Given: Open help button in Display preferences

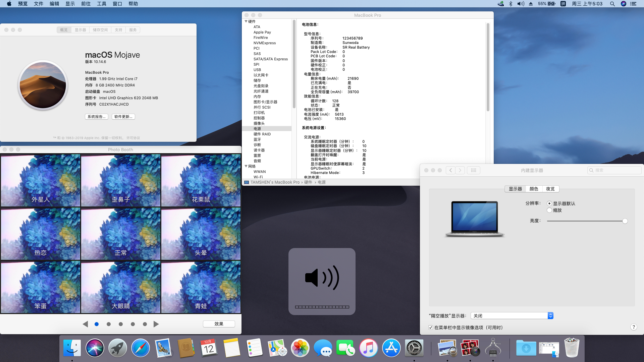Looking at the screenshot, I should pyautogui.click(x=633, y=327).
